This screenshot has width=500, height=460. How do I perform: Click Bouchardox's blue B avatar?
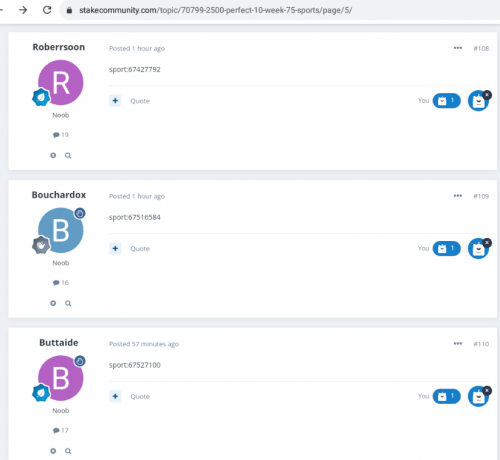[x=61, y=230]
